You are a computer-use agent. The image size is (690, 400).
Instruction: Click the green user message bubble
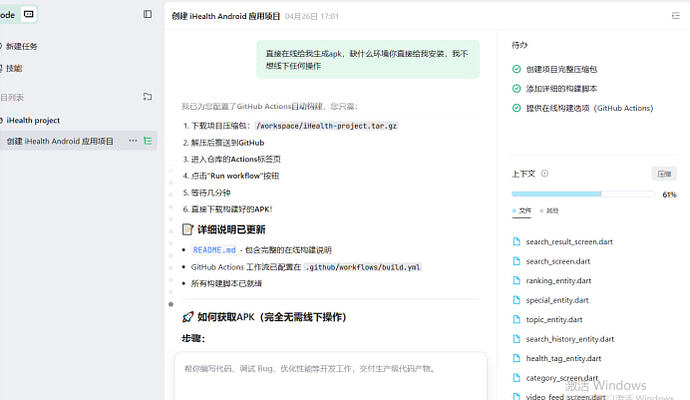point(368,59)
